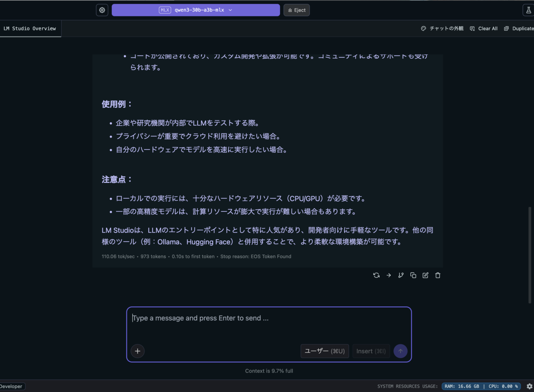This screenshot has width=534, height=392.
Task: Add attachment with the plus button
Action: tap(138, 351)
